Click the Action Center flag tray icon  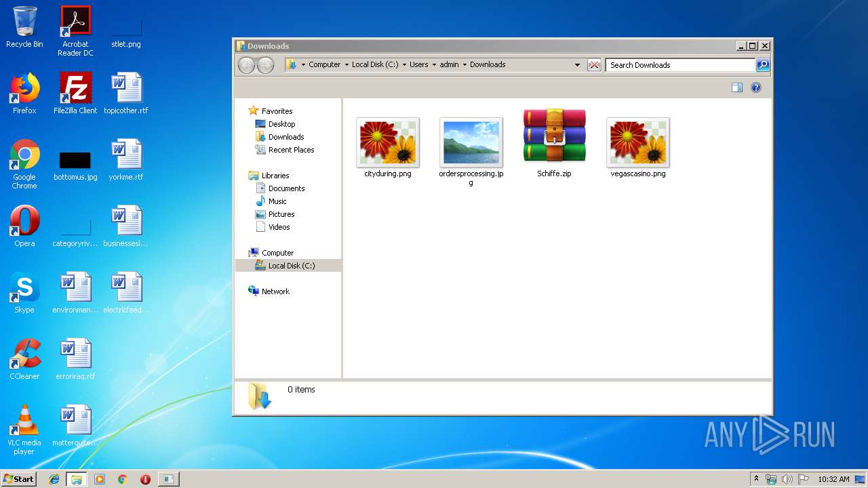pos(803,479)
